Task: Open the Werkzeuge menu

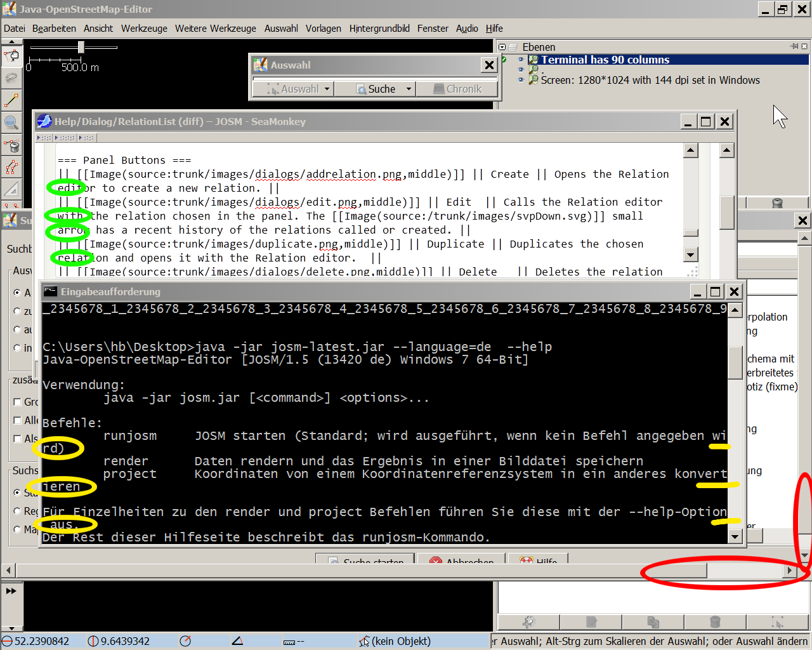Action: 144,29
